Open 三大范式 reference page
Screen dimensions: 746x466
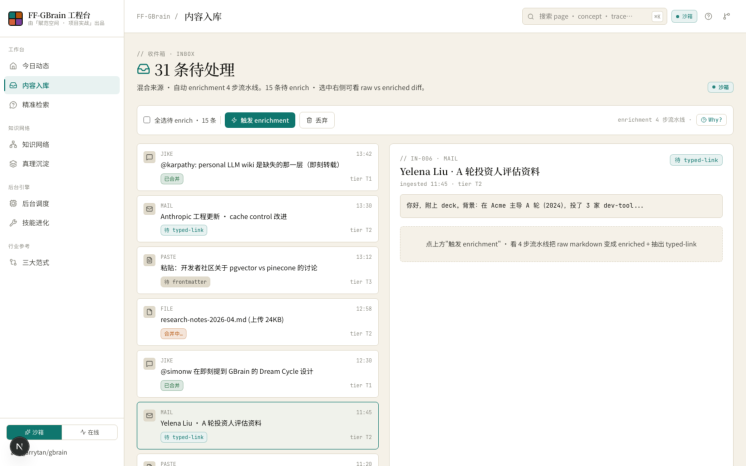click(x=62, y=262)
